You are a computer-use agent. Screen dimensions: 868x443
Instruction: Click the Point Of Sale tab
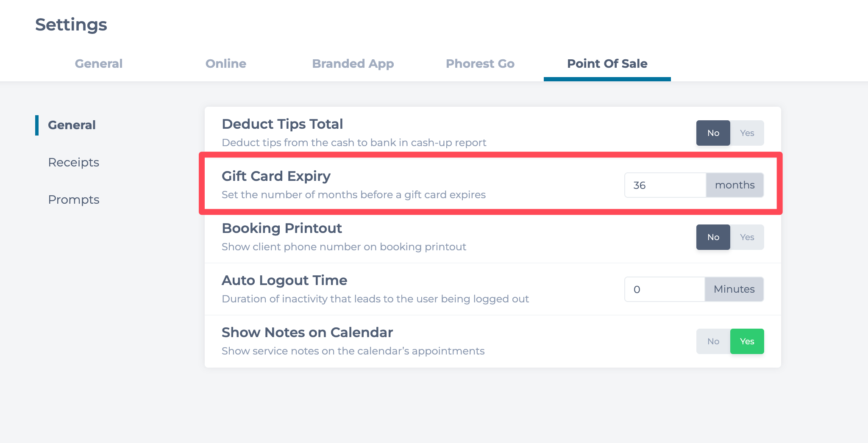coord(607,64)
